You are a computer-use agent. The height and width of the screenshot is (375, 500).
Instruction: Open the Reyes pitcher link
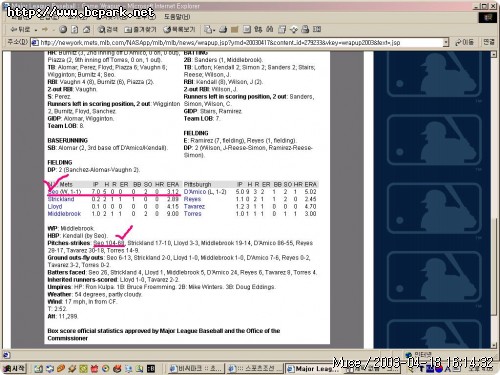[192, 199]
